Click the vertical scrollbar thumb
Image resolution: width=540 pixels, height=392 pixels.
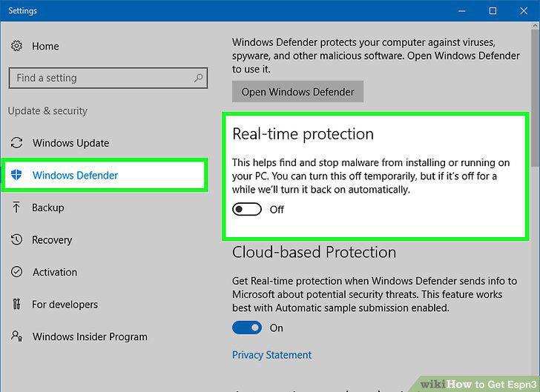(535, 96)
